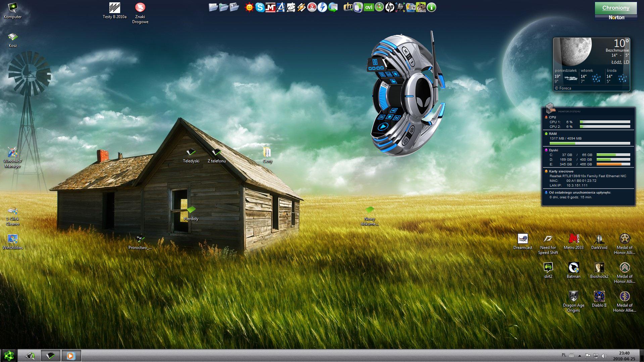Launch Bioshock2 game shortcut
The image size is (644, 362).
[599, 271]
